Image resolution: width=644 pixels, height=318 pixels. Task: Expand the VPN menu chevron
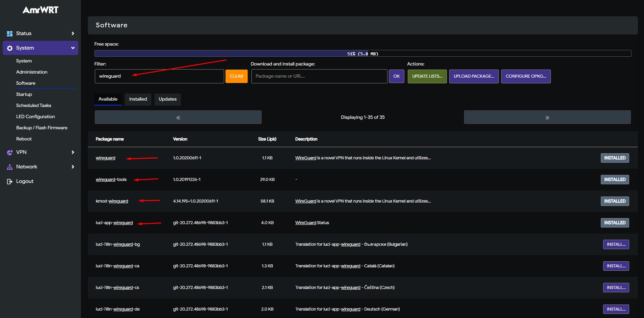pyautogui.click(x=73, y=152)
